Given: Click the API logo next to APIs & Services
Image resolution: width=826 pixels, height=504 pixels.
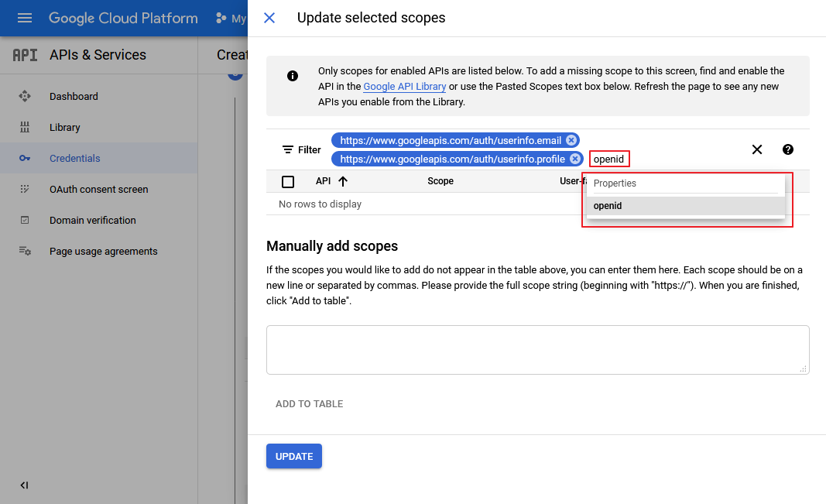Looking at the screenshot, I should point(25,55).
